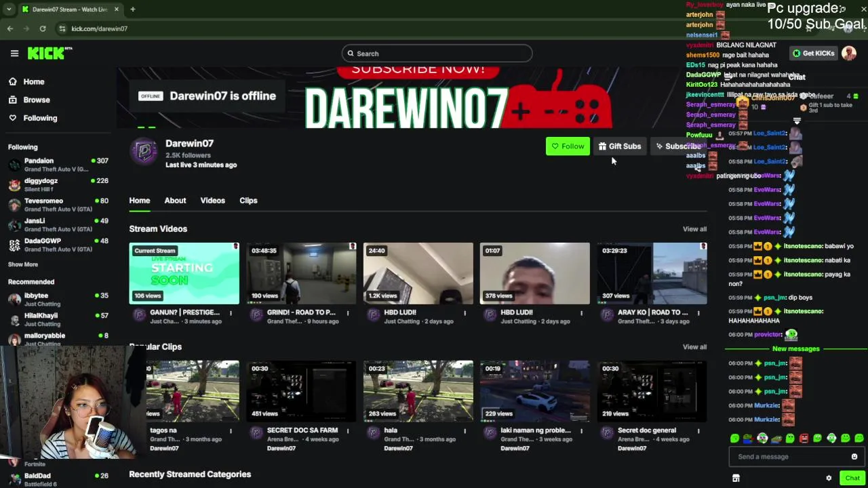
Task: Open options menu for 378-views HBD LUDI! video
Action: point(581,313)
